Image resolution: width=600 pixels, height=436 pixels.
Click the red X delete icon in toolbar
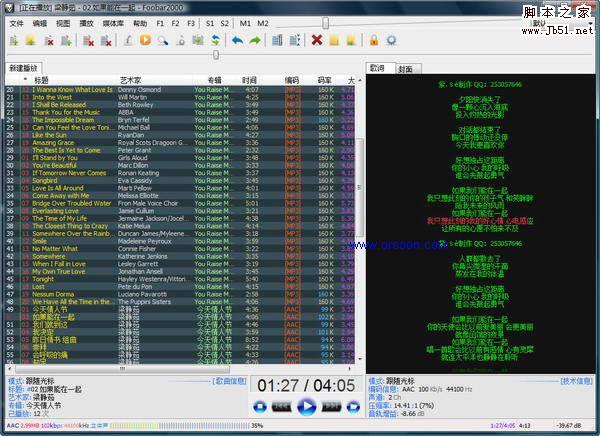(317, 39)
